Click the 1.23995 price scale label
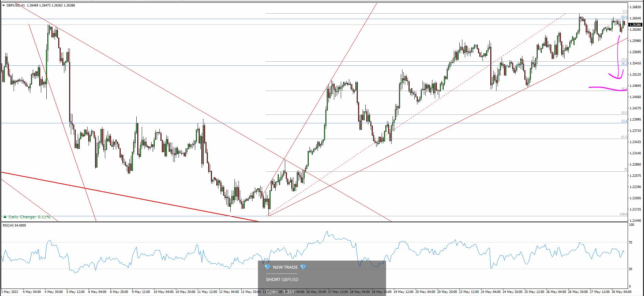This screenshot has width=644, height=296. pyautogui.click(x=636, y=120)
